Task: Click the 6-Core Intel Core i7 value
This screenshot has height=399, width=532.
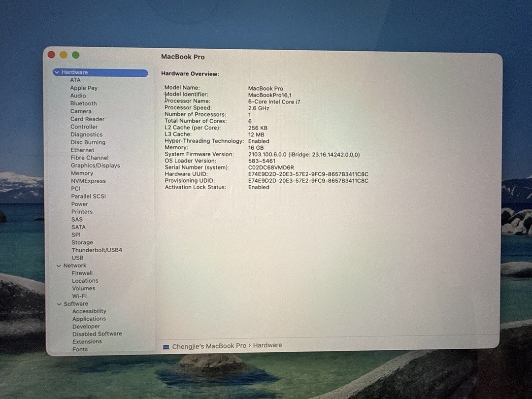Action: (274, 102)
